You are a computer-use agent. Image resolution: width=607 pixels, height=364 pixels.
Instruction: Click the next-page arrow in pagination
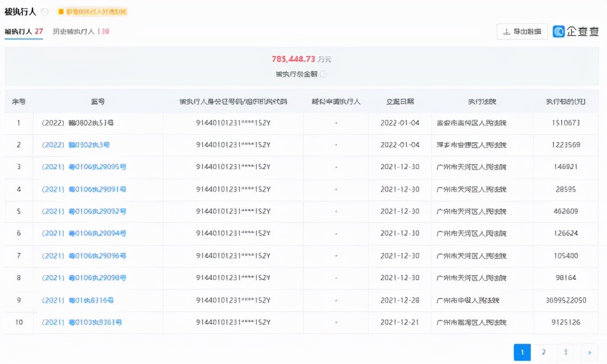(x=589, y=352)
